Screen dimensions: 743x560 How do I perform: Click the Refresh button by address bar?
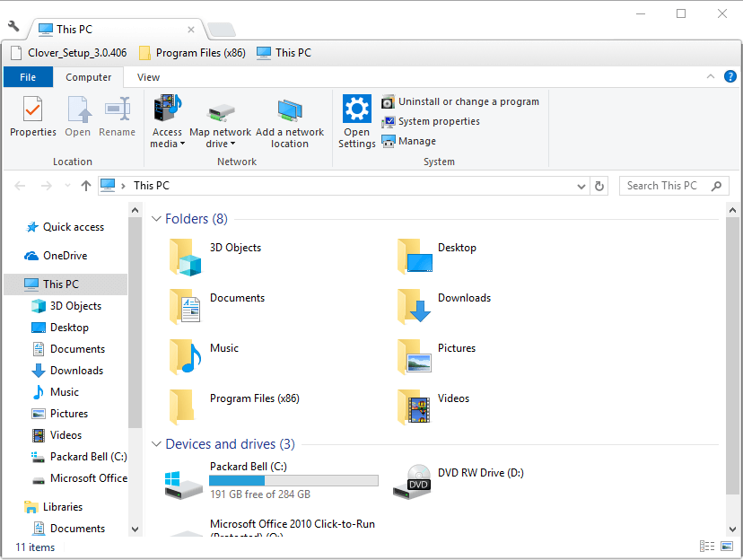pyautogui.click(x=600, y=186)
